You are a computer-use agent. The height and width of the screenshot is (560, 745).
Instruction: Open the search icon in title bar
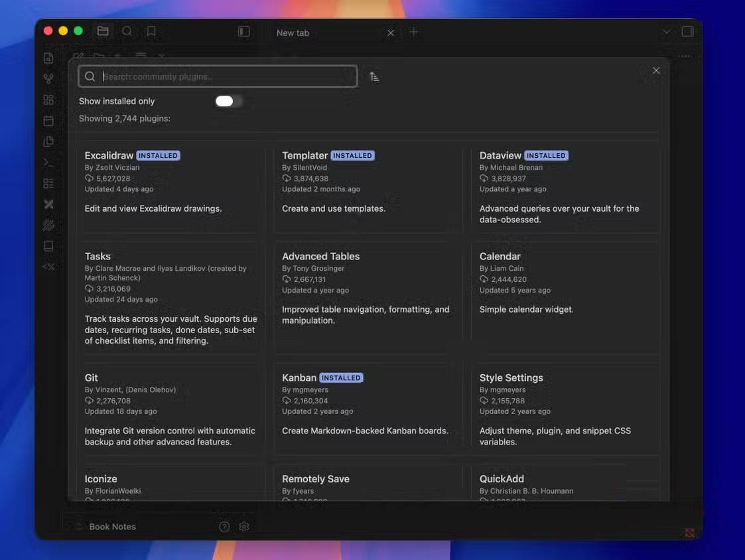tap(127, 31)
